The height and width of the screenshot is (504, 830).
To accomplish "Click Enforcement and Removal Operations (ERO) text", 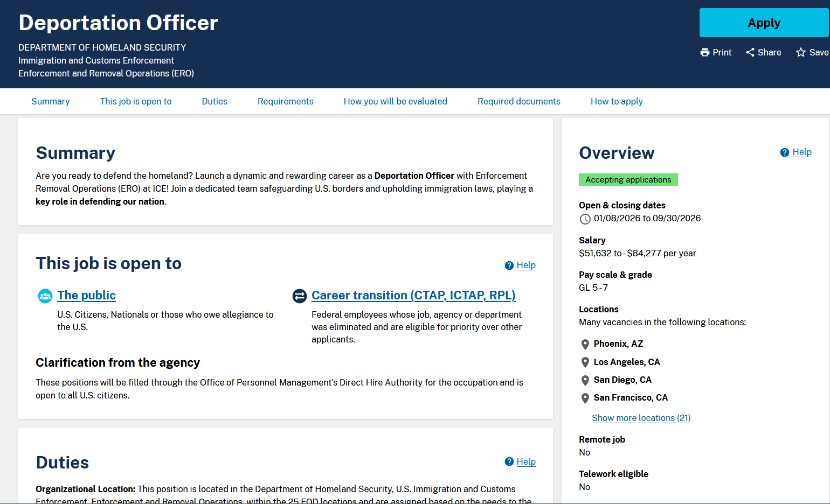I will click(x=106, y=73).
